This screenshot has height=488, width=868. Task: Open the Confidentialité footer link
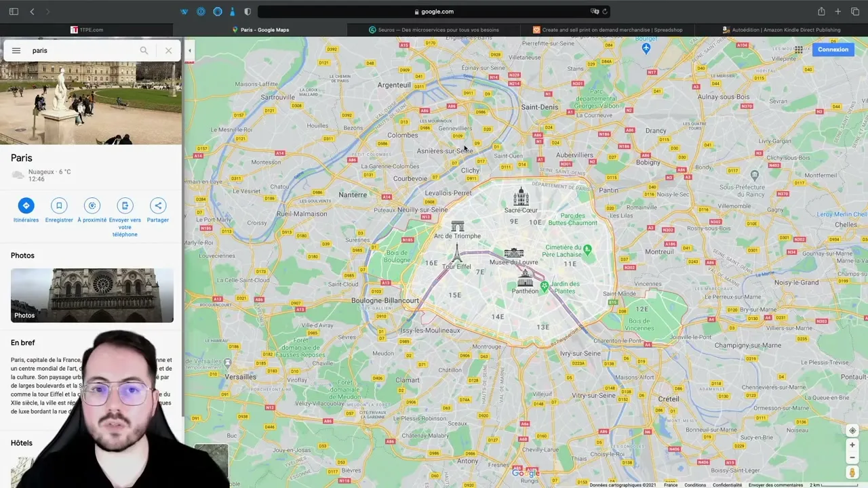(x=727, y=485)
